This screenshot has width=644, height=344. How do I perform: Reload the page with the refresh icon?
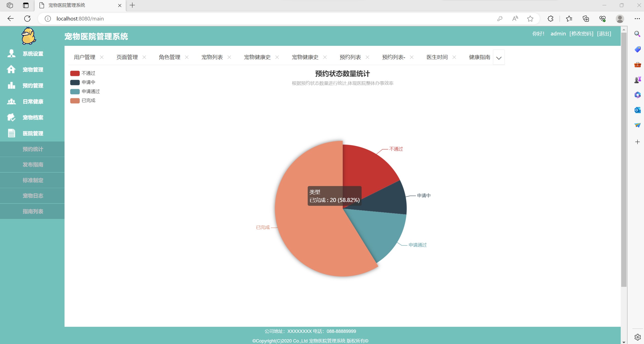27,18
